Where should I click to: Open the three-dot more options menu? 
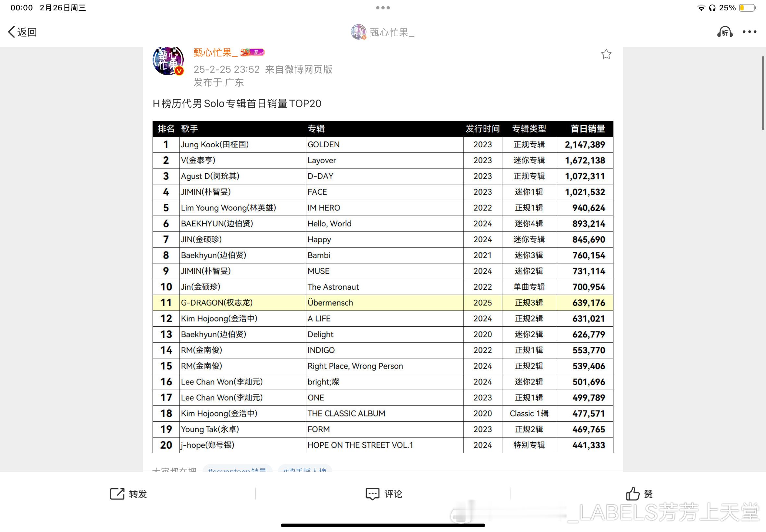749,32
